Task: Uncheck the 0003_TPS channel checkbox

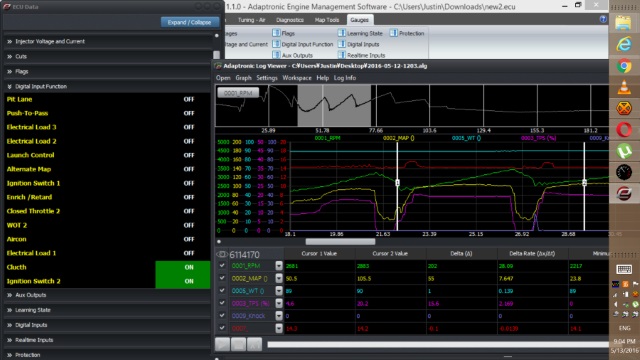Action: [222, 303]
